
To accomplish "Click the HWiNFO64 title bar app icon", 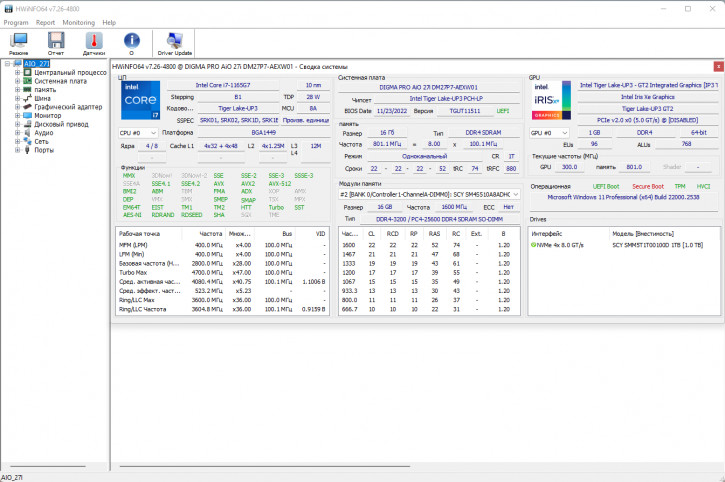I will tap(8, 9).
